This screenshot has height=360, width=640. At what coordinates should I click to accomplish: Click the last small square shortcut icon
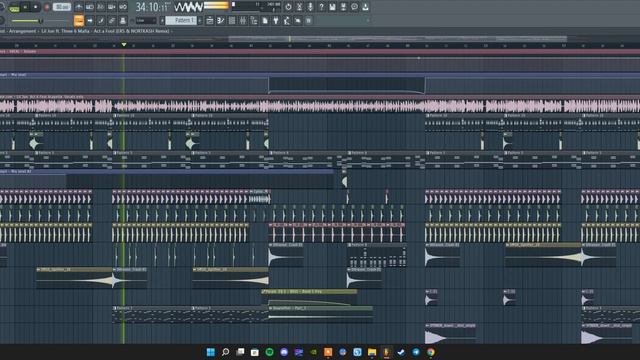point(309,20)
